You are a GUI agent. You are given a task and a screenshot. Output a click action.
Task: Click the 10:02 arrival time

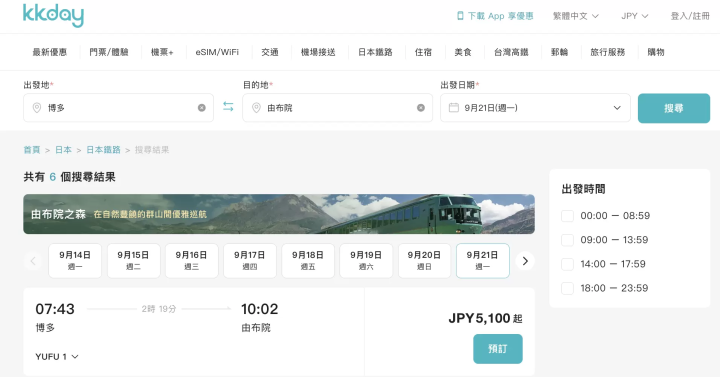tap(259, 309)
